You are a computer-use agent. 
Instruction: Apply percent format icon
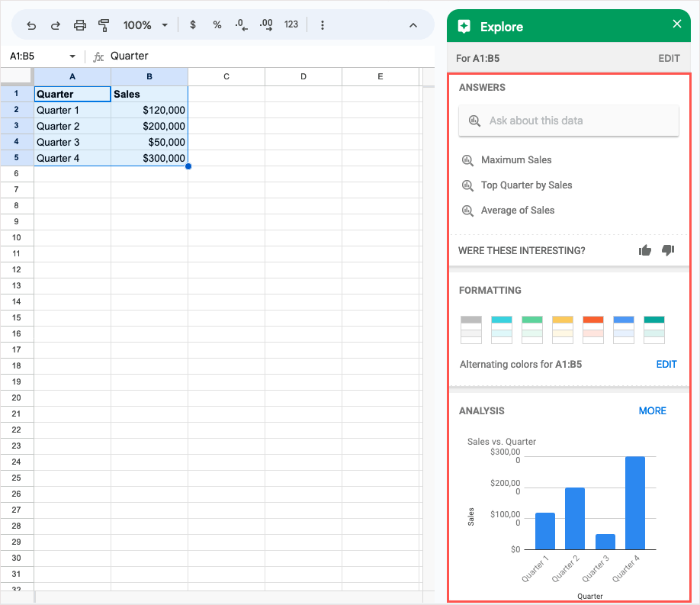tap(217, 25)
